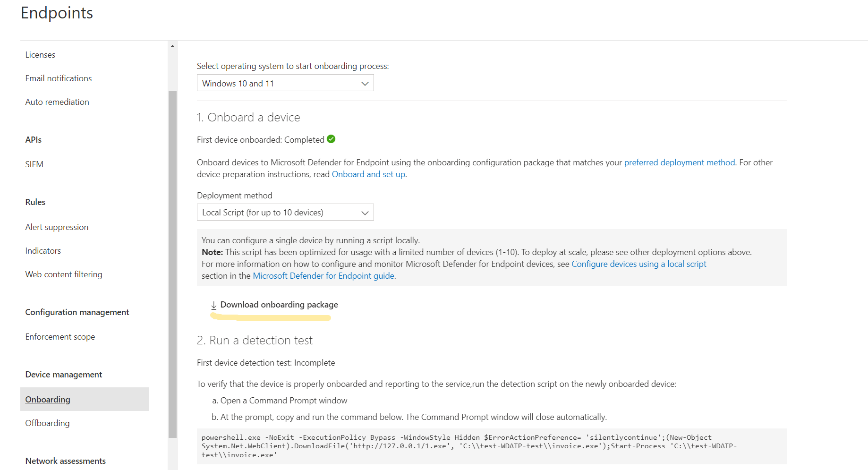The width and height of the screenshot is (868, 470).
Task: Navigate to Indicators page
Action: coord(43,251)
